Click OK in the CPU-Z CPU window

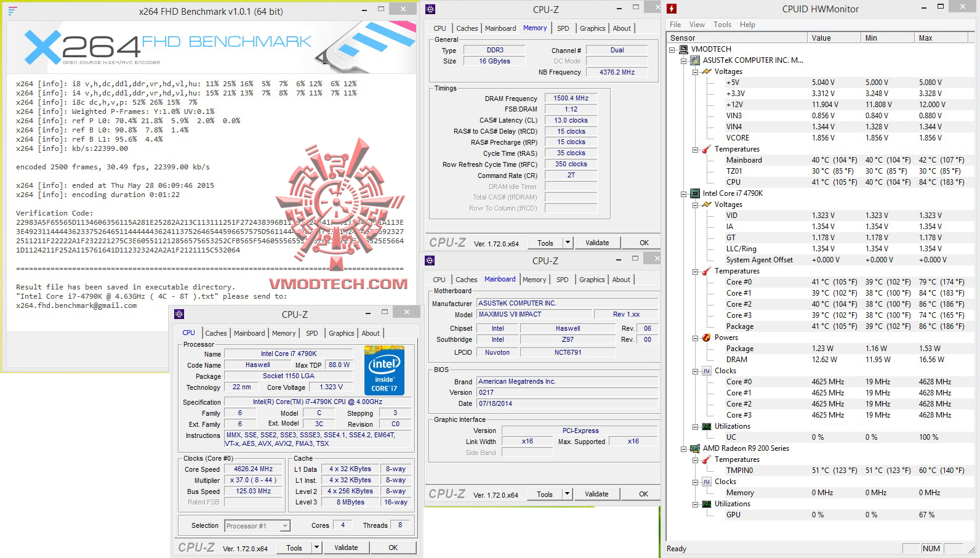393,548
